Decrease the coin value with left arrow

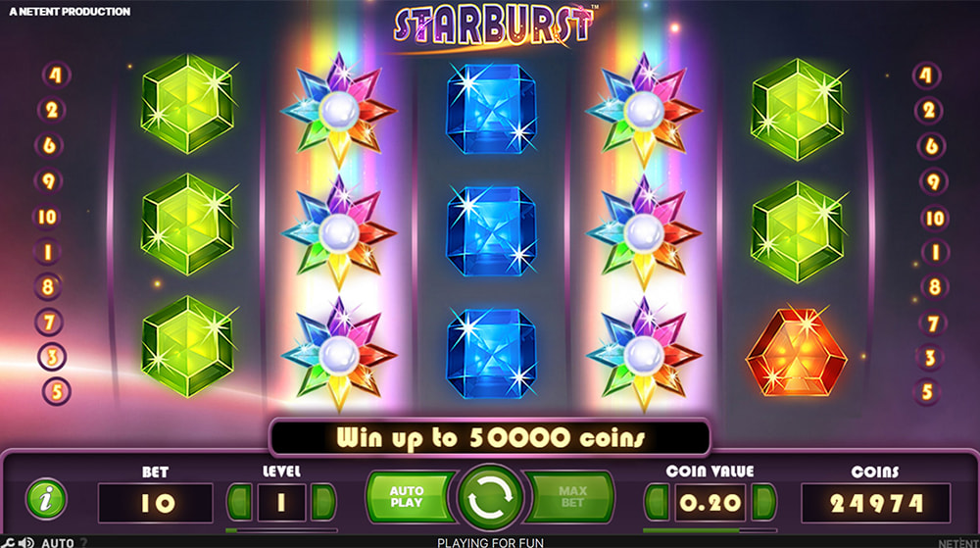coord(657,501)
